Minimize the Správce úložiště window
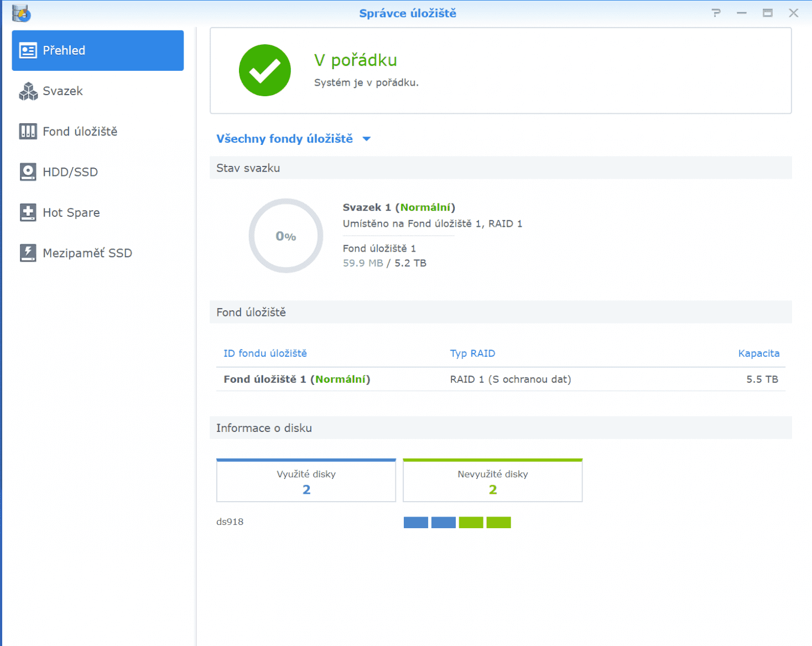The width and height of the screenshot is (812, 646). 742,13
